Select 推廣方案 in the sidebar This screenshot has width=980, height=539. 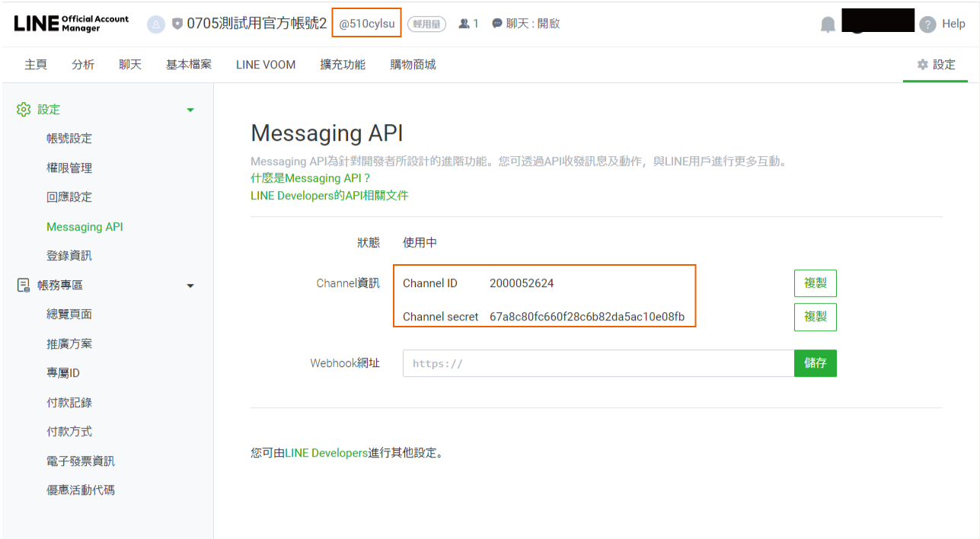[x=69, y=344]
